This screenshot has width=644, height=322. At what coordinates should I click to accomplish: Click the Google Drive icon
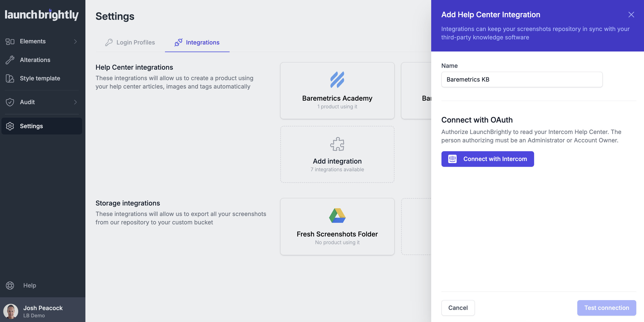337,216
